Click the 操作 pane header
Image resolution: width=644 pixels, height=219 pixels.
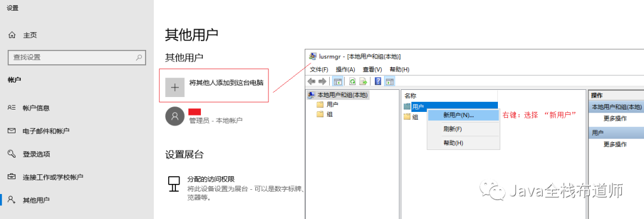616,95
